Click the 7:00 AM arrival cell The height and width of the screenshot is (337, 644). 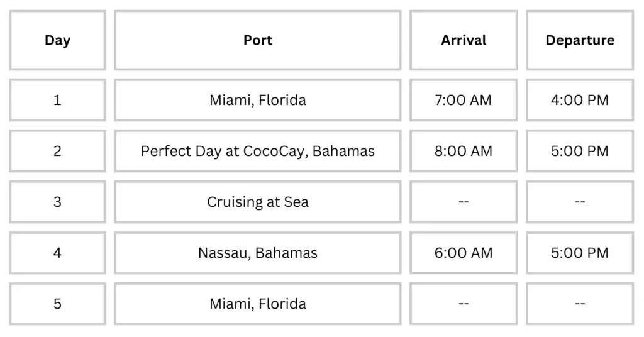click(464, 100)
